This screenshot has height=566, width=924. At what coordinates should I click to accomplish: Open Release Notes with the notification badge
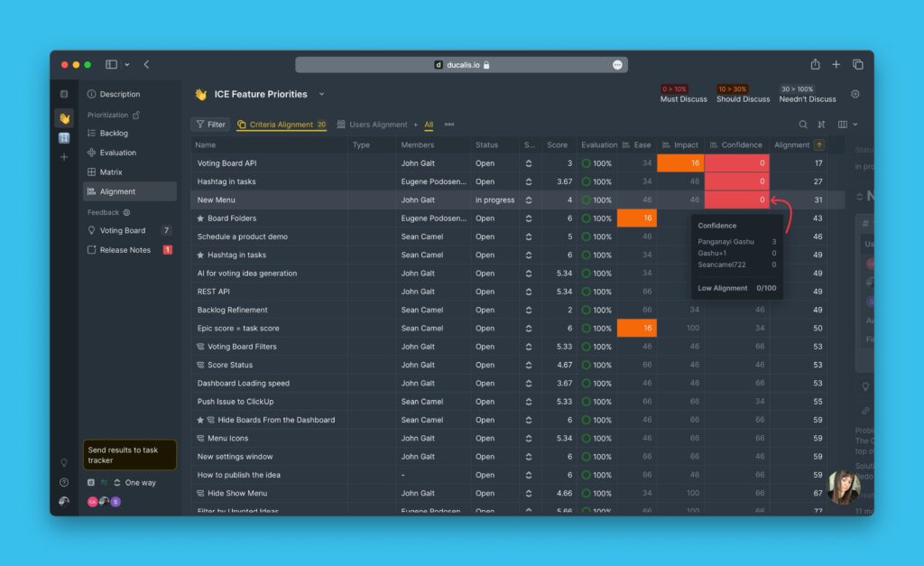pyautogui.click(x=125, y=250)
